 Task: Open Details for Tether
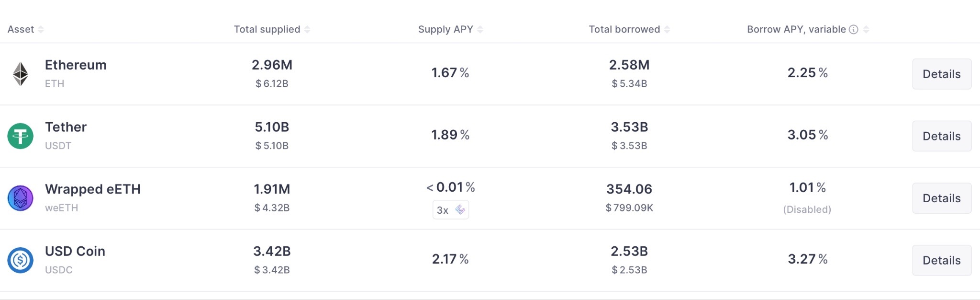(x=941, y=136)
